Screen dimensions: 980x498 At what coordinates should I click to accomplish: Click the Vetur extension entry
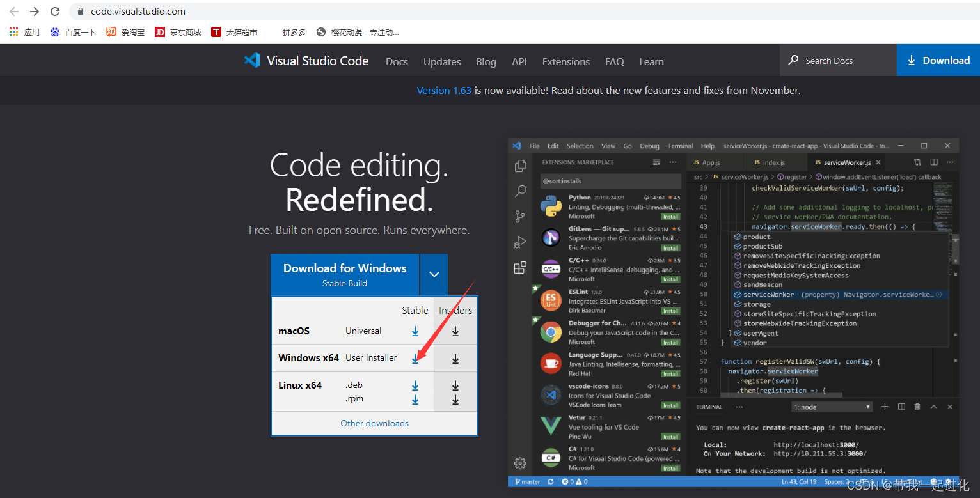pyautogui.click(x=610, y=426)
